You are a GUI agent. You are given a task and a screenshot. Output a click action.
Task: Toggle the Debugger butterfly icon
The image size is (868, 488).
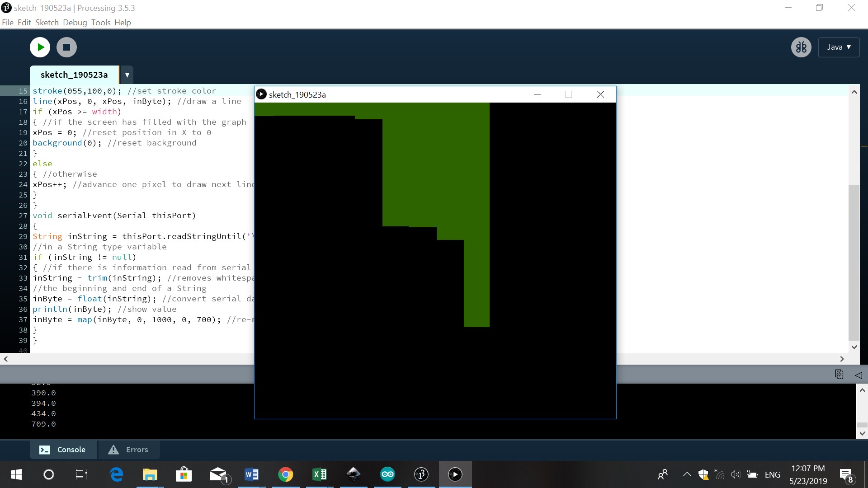(x=801, y=47)
